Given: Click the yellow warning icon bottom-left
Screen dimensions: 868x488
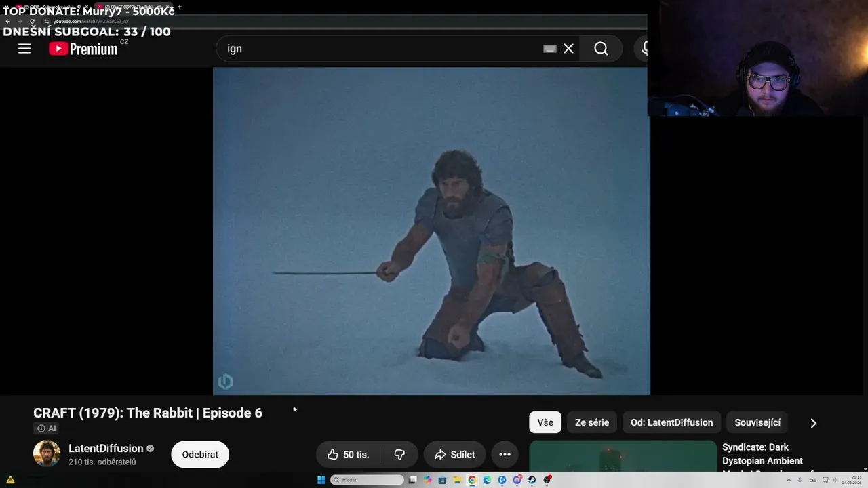Looking at the screenshot, I should click(x=10, y=480).
